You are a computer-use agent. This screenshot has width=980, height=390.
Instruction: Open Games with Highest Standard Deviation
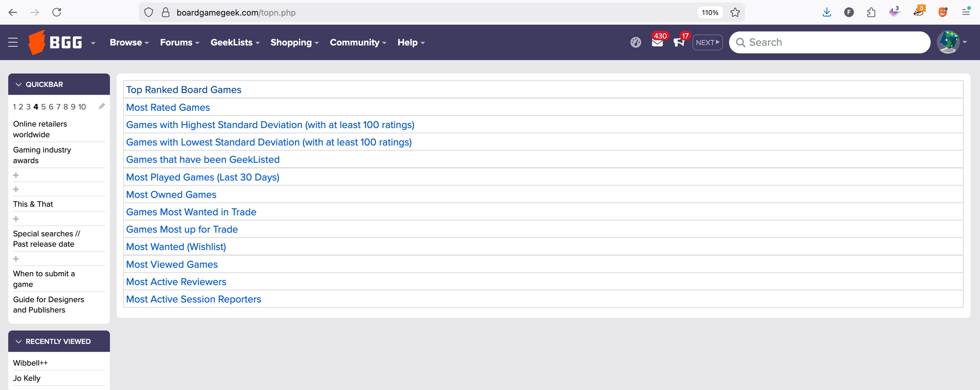coord(270,125)
